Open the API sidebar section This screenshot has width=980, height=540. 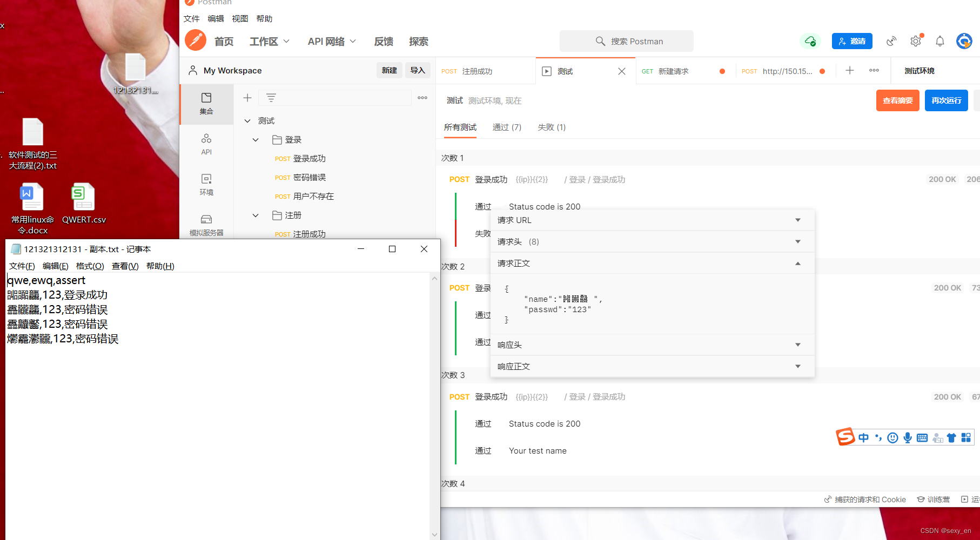pyautogui.click(x=206, y=144)
